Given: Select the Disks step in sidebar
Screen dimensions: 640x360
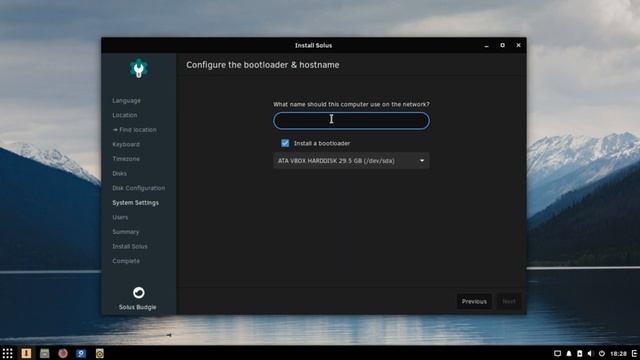Looking at the screenshot, I should pos(120,173).
